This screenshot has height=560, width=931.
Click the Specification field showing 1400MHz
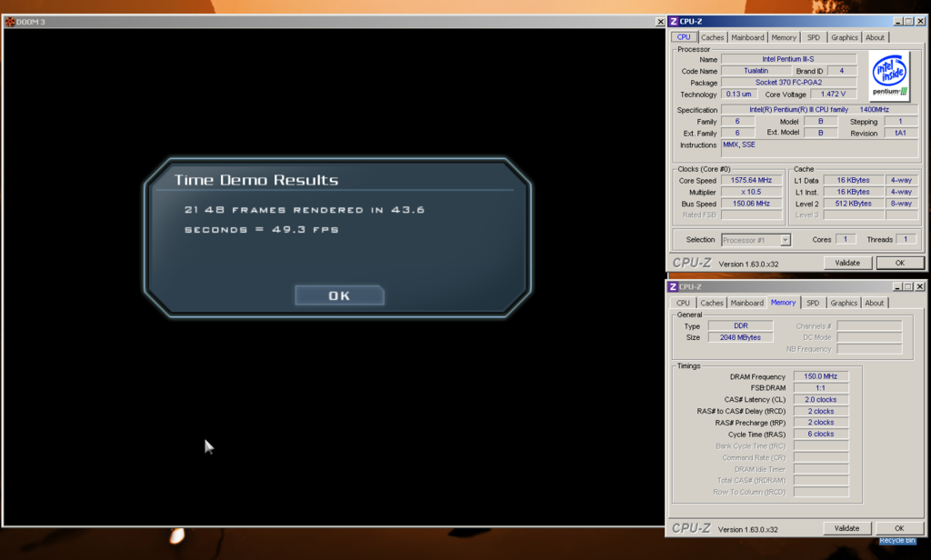819,110
